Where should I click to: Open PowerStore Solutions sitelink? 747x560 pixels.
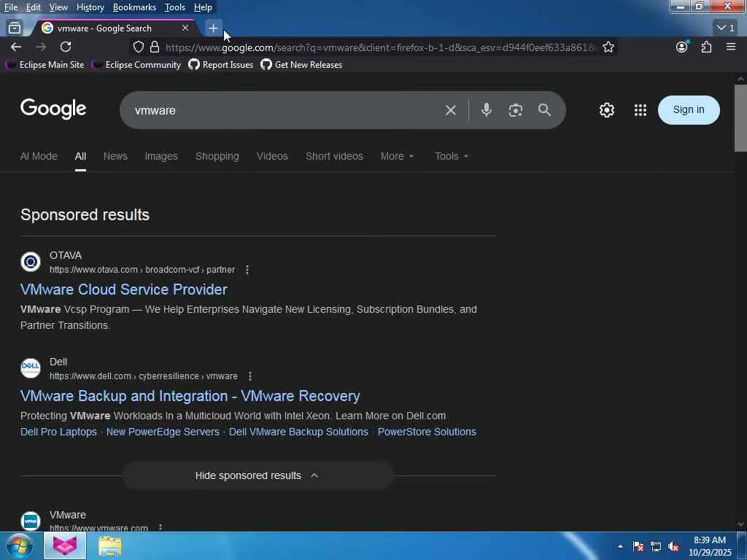point(427,432)
